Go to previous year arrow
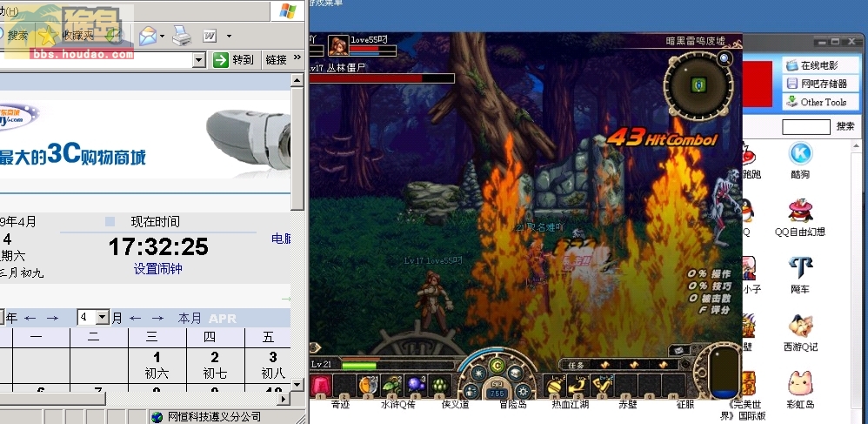This screenshot has height=424, width=868. click(30, 318)
